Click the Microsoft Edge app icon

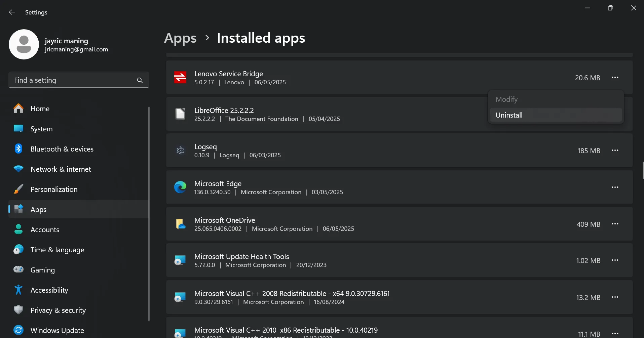click(x=181, y=187)
